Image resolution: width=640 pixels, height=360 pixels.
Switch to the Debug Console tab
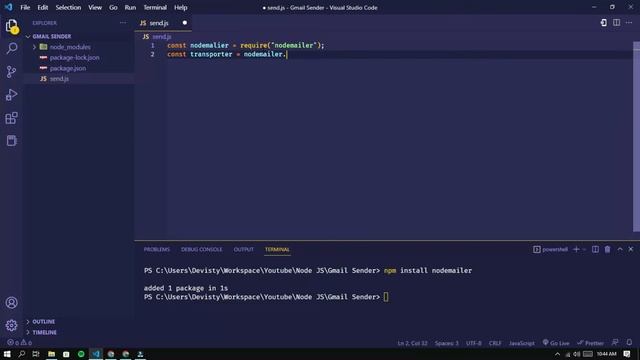pos(202,249)
